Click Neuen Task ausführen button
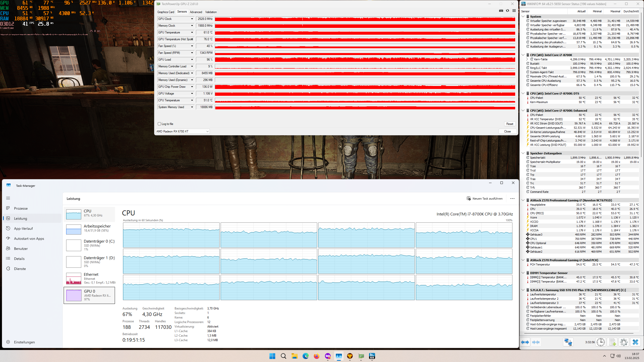This screenshot has width=644, height=362. (485, 199)
